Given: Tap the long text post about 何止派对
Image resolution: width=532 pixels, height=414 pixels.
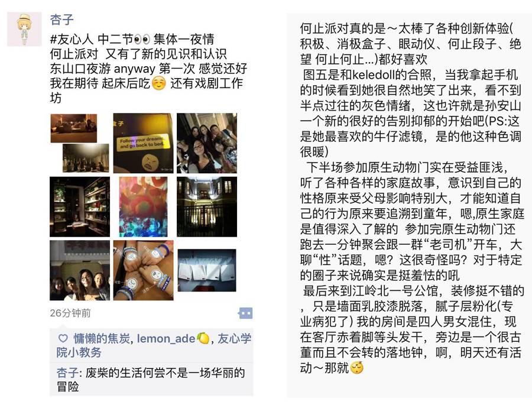Looking at the screenshot, I should (x=411, y=198).
